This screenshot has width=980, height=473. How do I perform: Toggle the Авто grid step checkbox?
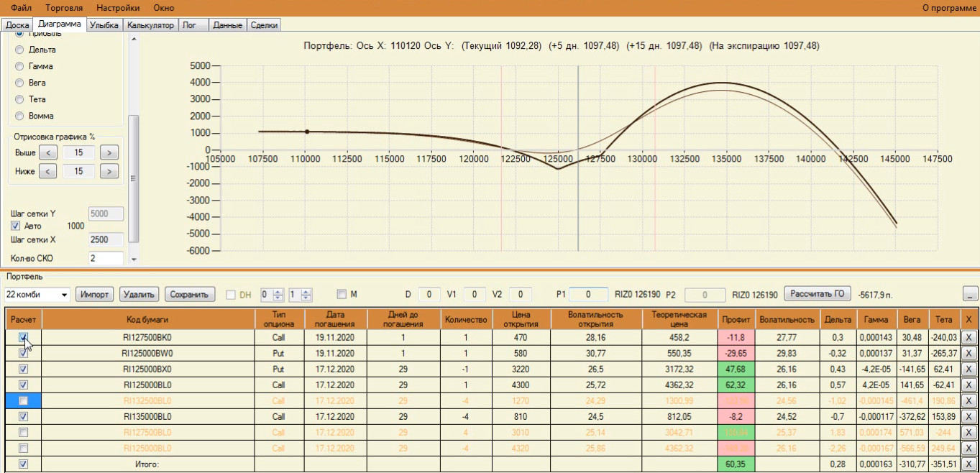point(16,226)
